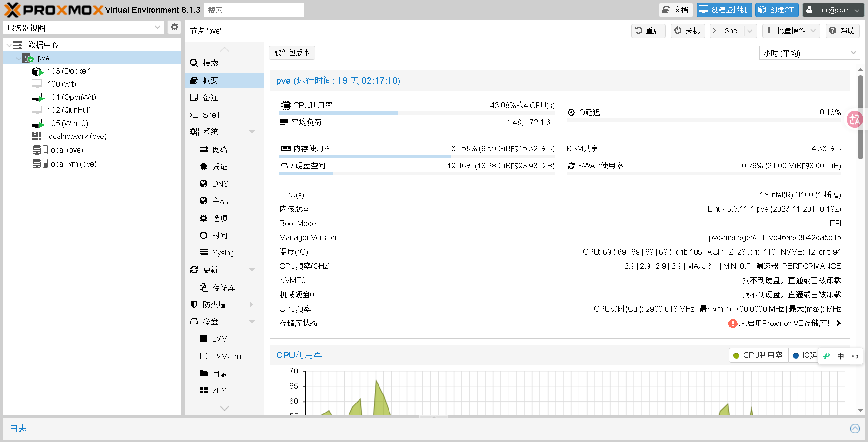Click the 软件包版本 button
Image resolution: width=868 pixels, height=442 pixels.
pos(292,53)
